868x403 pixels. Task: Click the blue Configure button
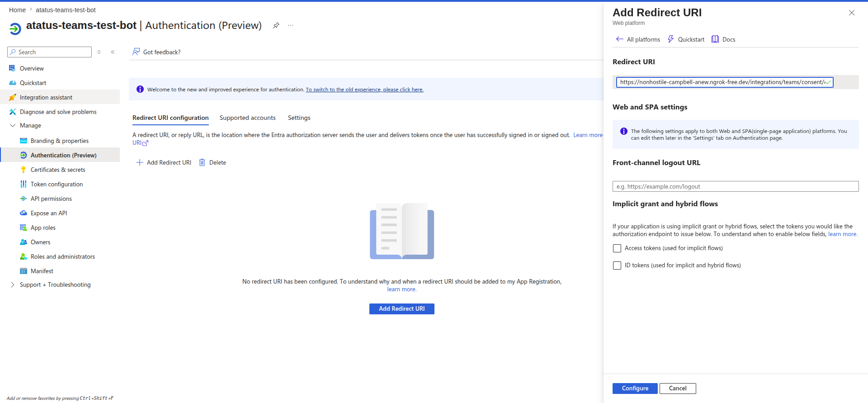pos(635,389)
